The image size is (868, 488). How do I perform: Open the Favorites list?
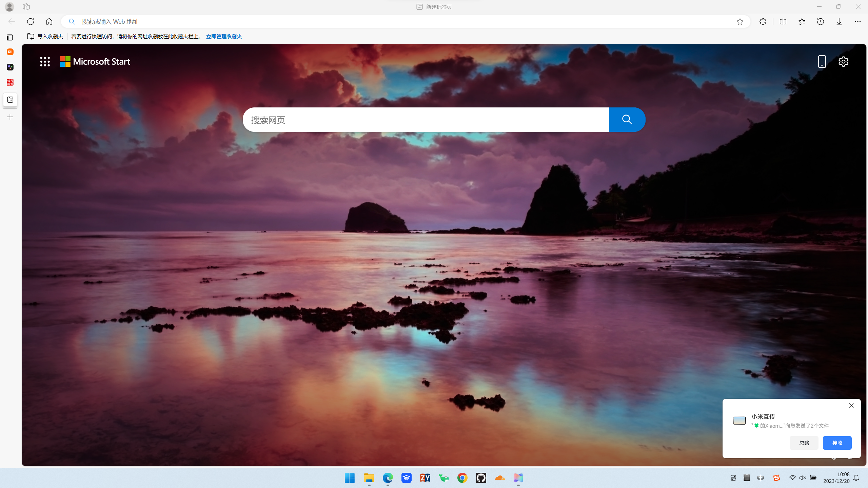(x=802, y=22)
